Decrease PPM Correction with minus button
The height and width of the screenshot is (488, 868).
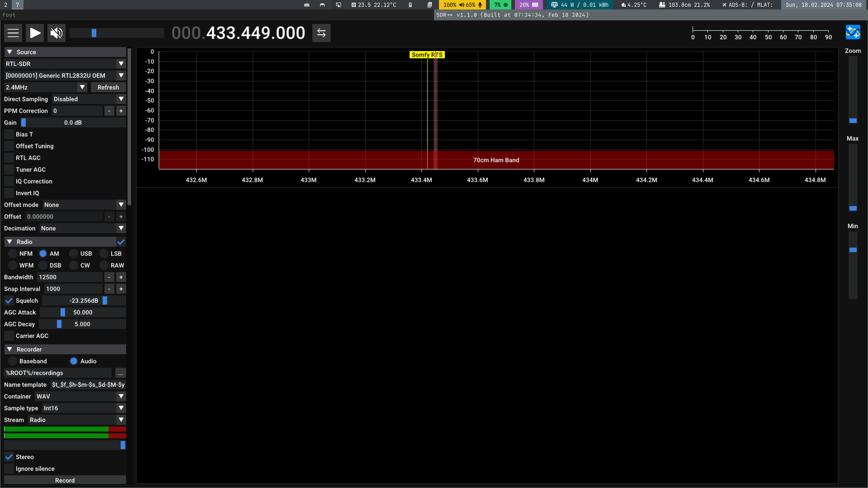[109, 111]
